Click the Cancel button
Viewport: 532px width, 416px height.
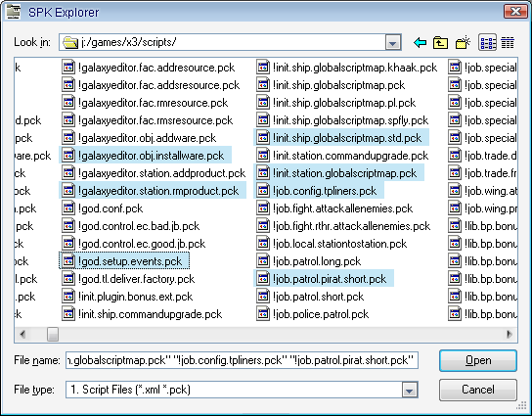pos(478,390)
